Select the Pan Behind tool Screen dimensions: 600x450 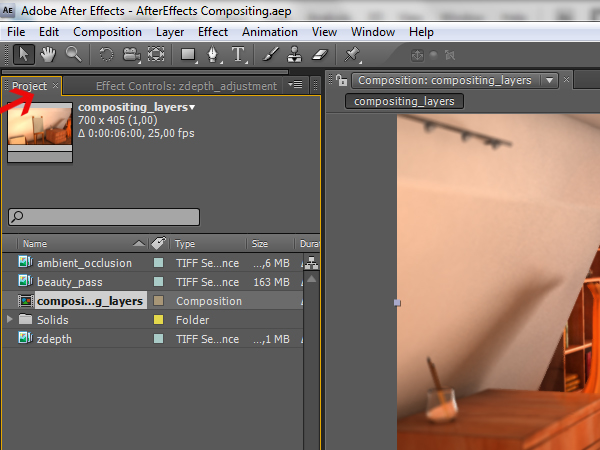pyautogui.click(x=156, y=54)
